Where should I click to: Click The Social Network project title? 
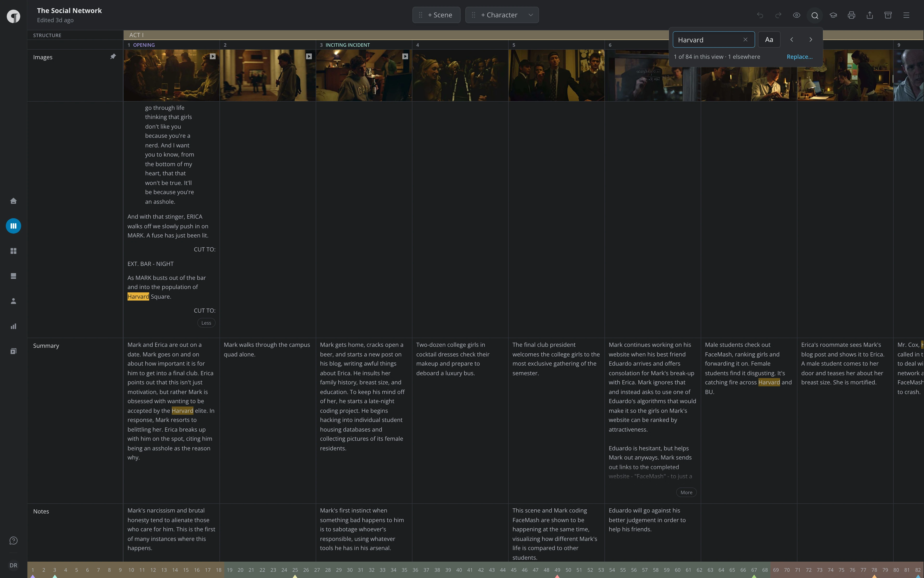pos(70,10)
